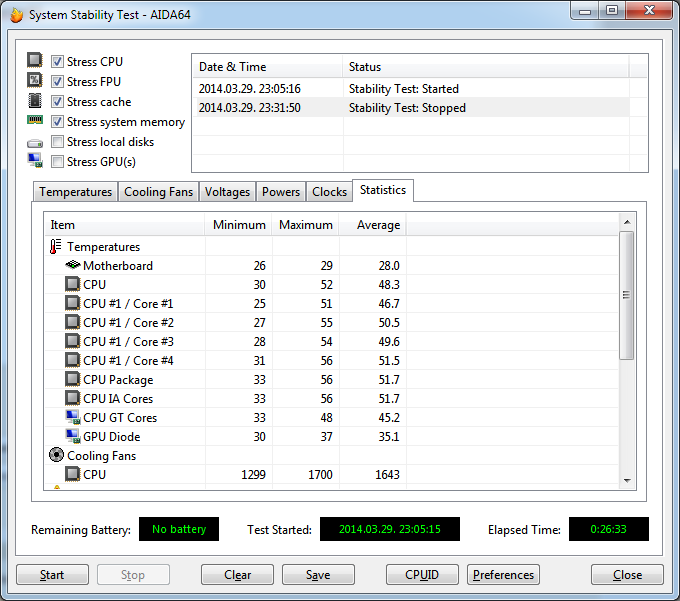The image size is (680, 601).
Task: Click the hard drive icon beside Stress local disks
Action: [35, 143]
